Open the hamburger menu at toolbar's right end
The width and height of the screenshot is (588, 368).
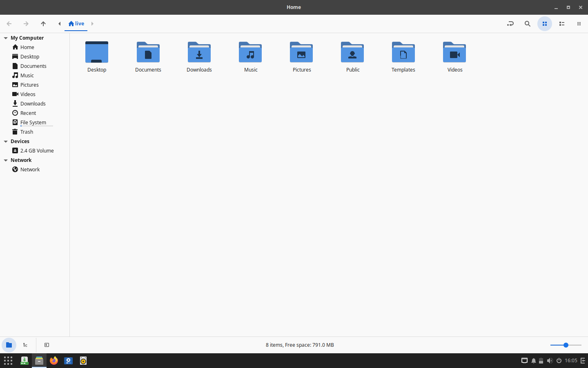(579, 24)
